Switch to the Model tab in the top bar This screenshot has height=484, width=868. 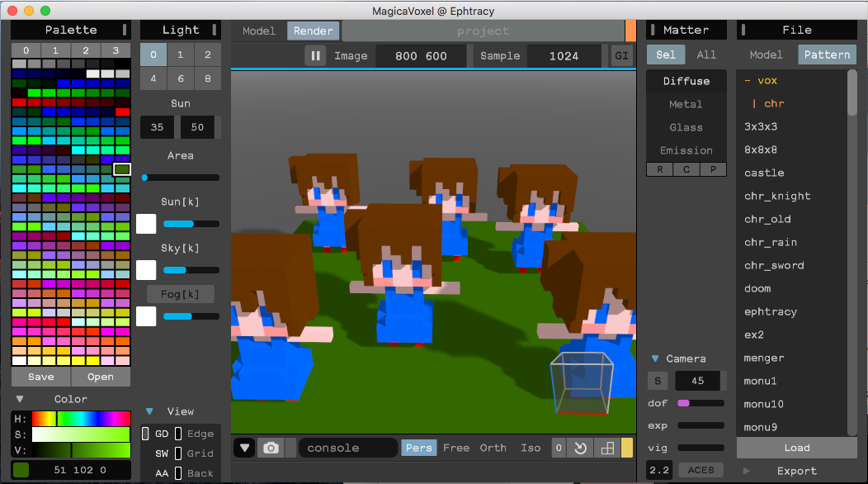tap(258, 31)
